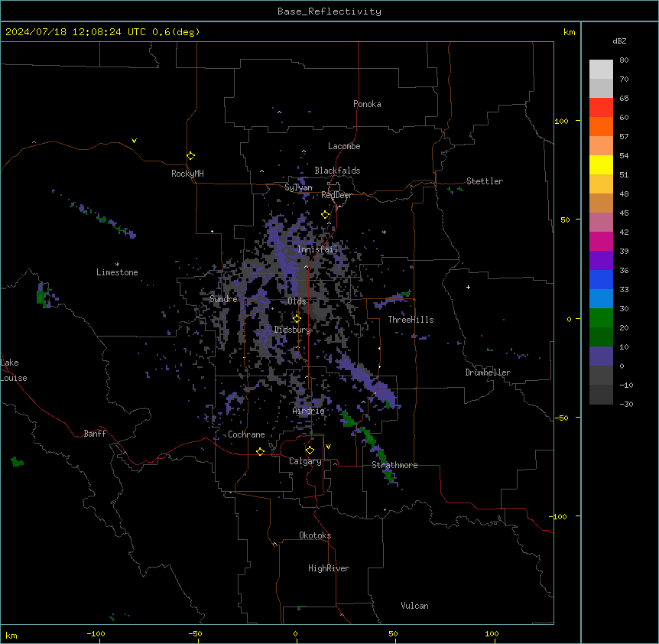Image resolution: width=659 pixels, height=644 pixels.
Task: Click the Base_Reflectivity title
Action: click(x=329, y=11)
